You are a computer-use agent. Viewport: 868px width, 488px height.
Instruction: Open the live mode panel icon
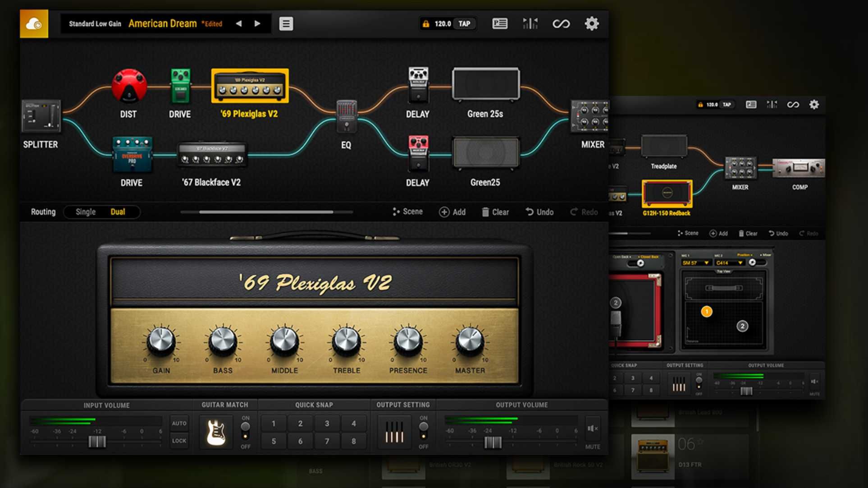500,23
